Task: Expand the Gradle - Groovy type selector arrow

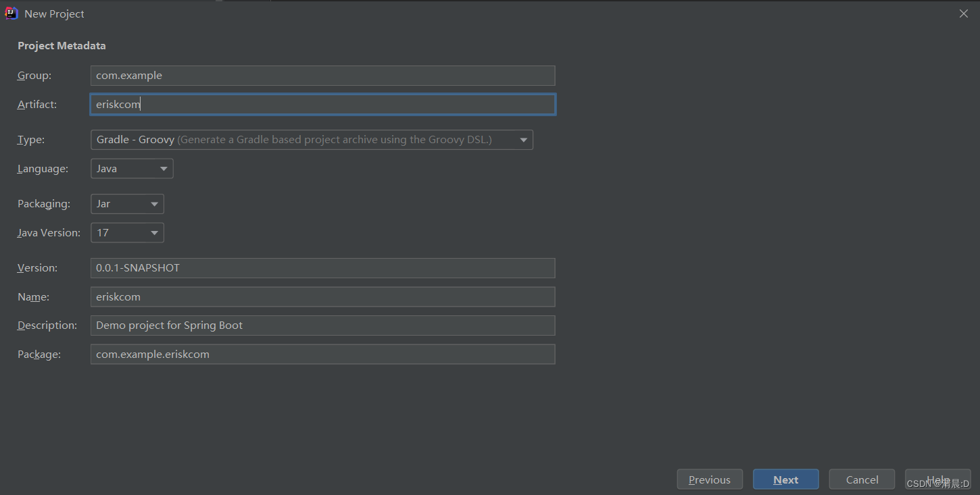Action: point(523,139)
